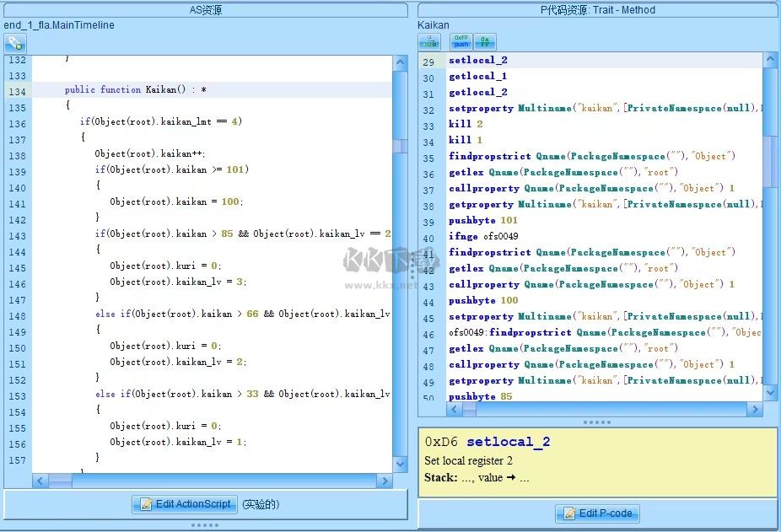Screen dimensions: 781x532
Task: Click the add-tag icon below end_1_fla.MainTimeline
Action: (15, 42)
